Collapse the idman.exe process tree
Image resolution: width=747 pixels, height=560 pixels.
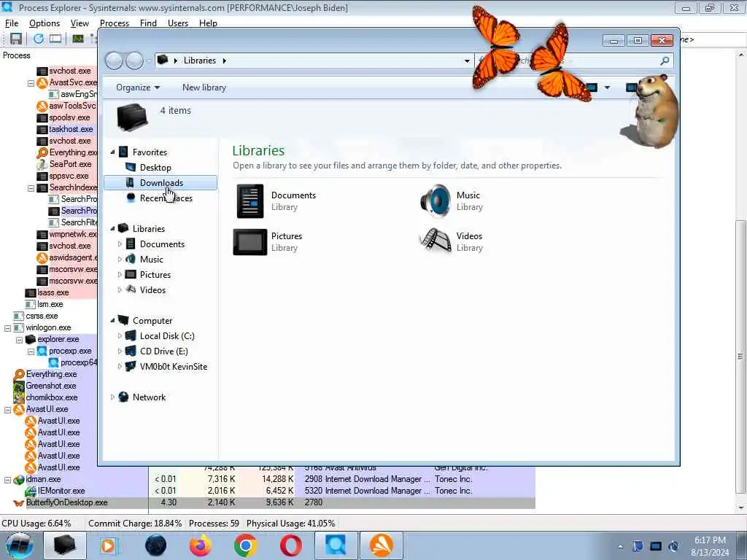(7, 480)
